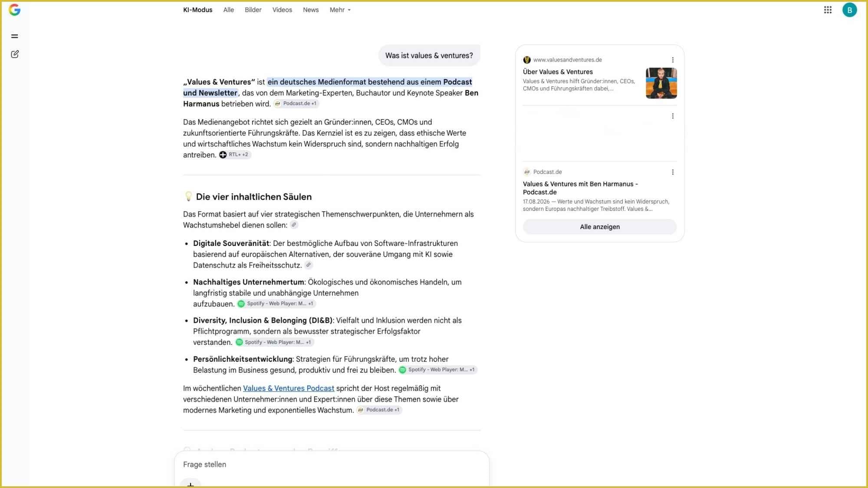The height and width of the screenshot is (488, 868).
Task: Open thumbnail image of the valuesandventures card
Action: pyautogui.click(x=661, y=83)
